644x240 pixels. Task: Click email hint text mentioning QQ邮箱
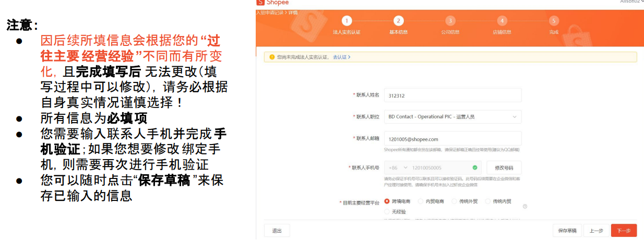[x=452, y=150]
